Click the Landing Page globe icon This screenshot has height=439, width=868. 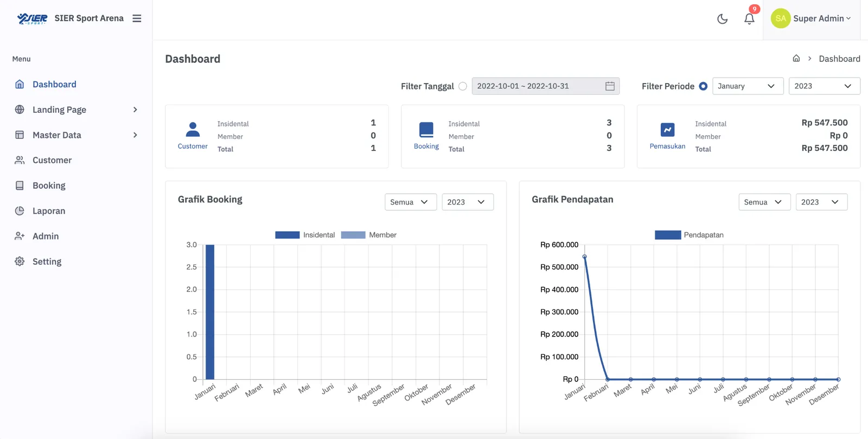[x=20, y=110]
